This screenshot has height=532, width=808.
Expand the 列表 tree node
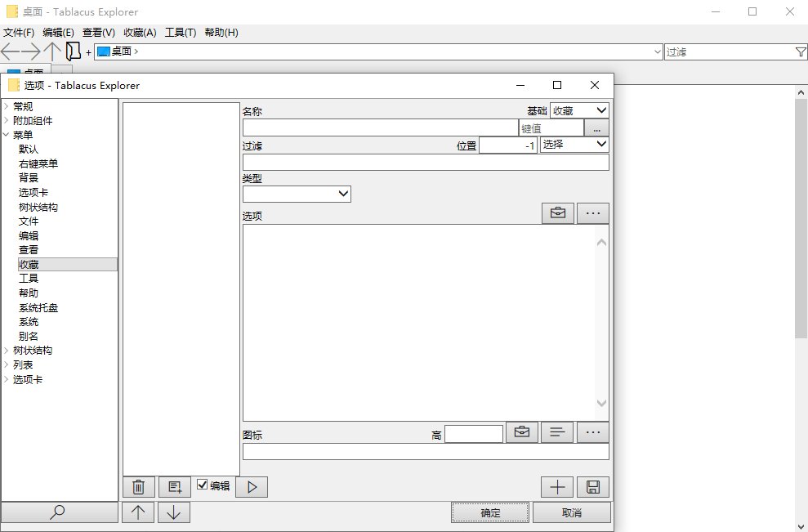[x=7, y=364]
